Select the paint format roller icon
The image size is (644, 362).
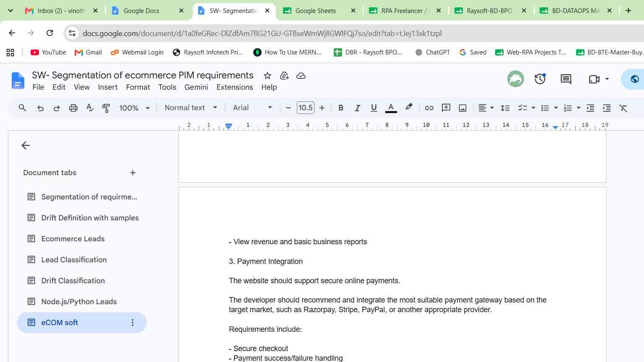coord(106,108)
